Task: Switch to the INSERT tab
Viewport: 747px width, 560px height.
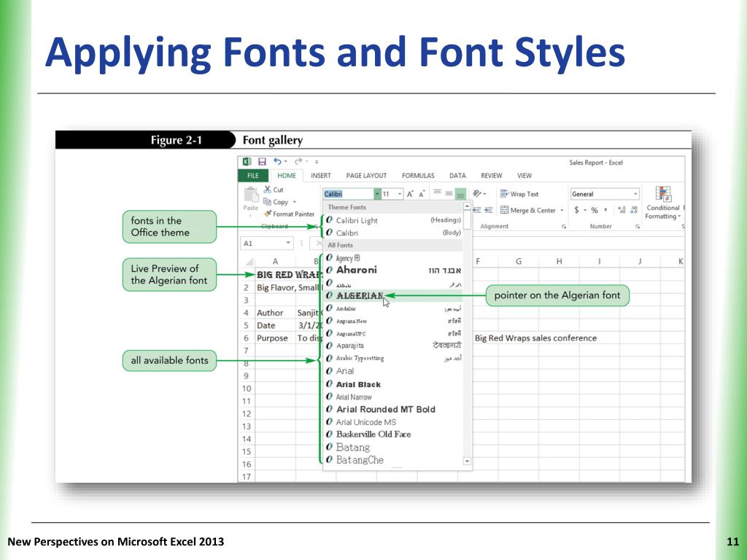Action: (x=321, y=176)
